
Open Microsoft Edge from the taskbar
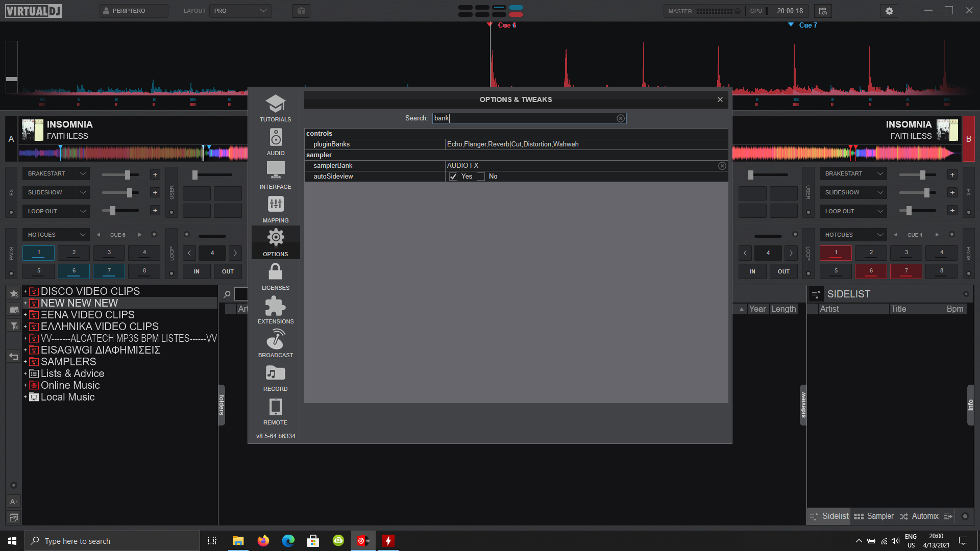tap(288, 541)
